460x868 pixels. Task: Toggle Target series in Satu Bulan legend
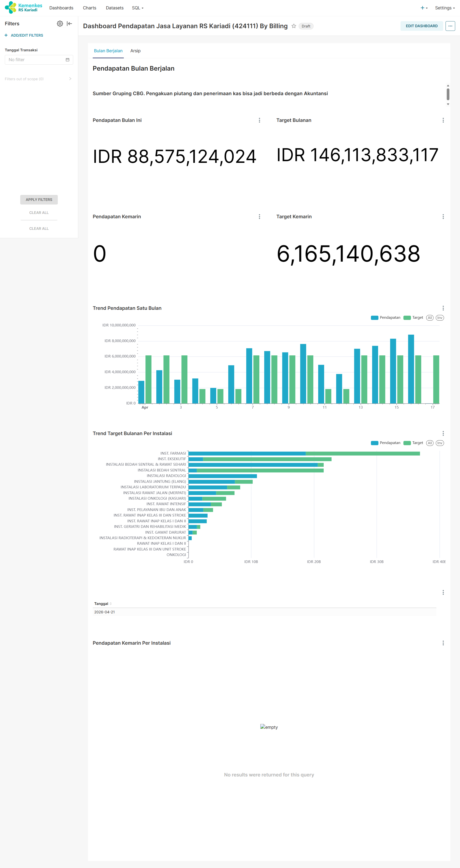coord(413,318)
